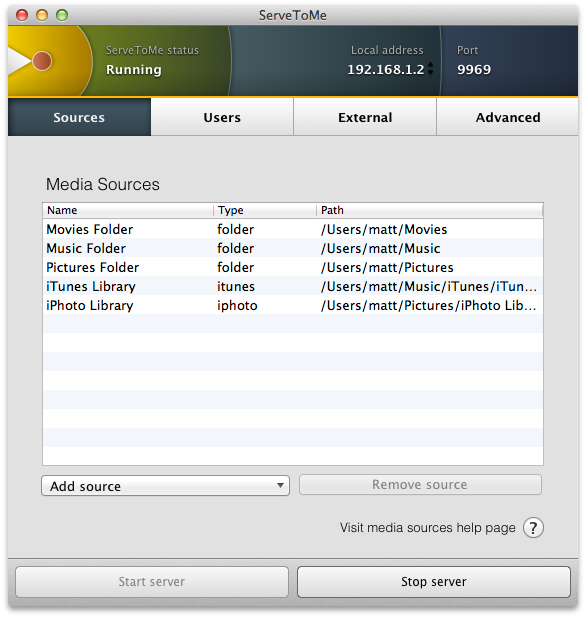Open the Users tab
The height and width of the screenshot is (618, 586).
coord(222,117)
